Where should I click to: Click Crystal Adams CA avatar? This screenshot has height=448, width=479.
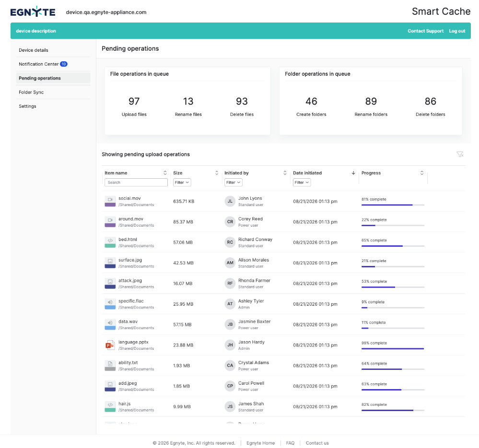(x=230, y=365)
